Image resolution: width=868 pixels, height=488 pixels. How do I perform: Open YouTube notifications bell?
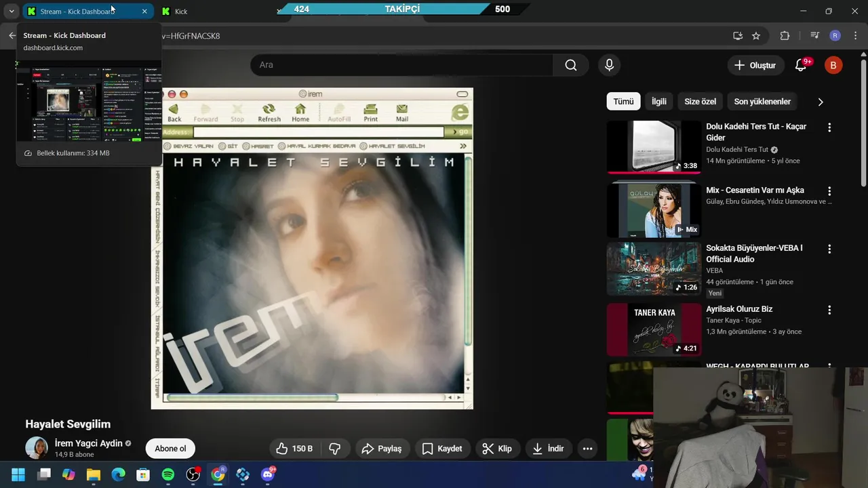point(801,65)
